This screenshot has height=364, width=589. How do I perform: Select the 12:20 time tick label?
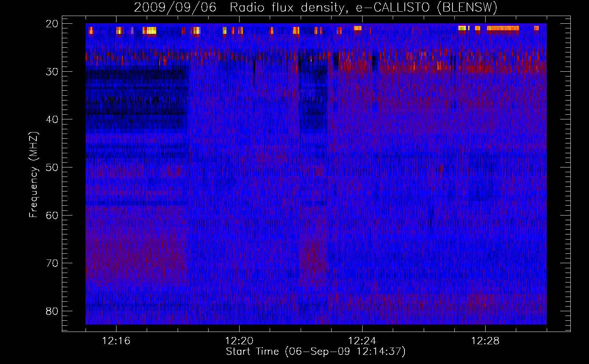(x=239, y=341)
